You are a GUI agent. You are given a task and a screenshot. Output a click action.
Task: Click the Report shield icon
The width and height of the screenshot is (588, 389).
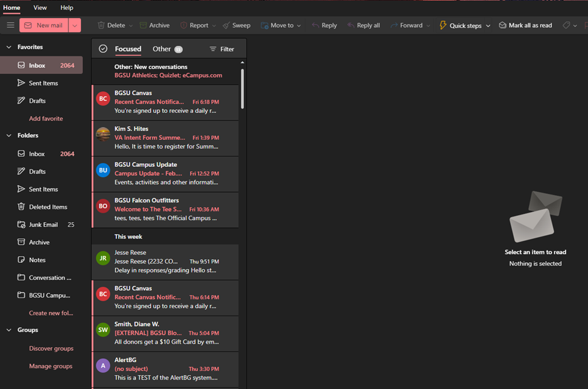[x=183, y=25]
